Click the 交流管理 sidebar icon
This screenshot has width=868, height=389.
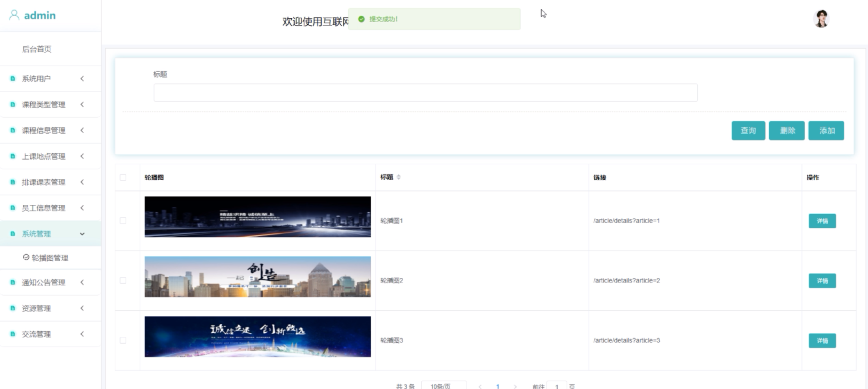[13, 334]
